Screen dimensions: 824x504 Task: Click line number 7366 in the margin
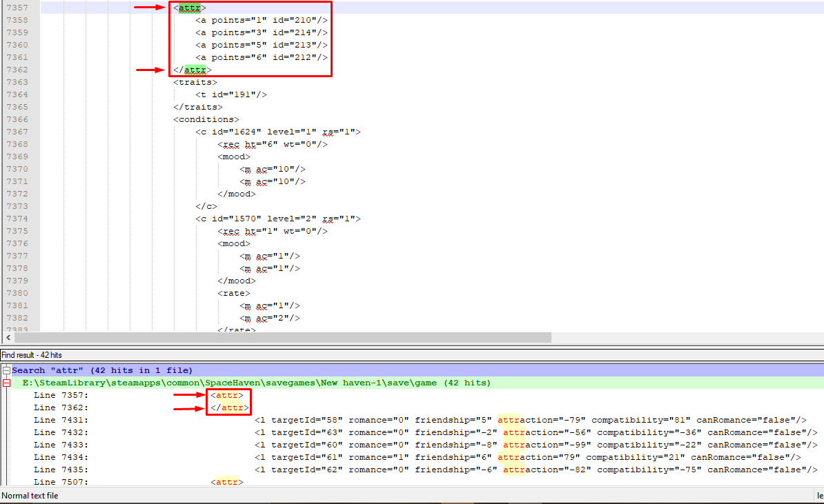click(x=17, y=119)
